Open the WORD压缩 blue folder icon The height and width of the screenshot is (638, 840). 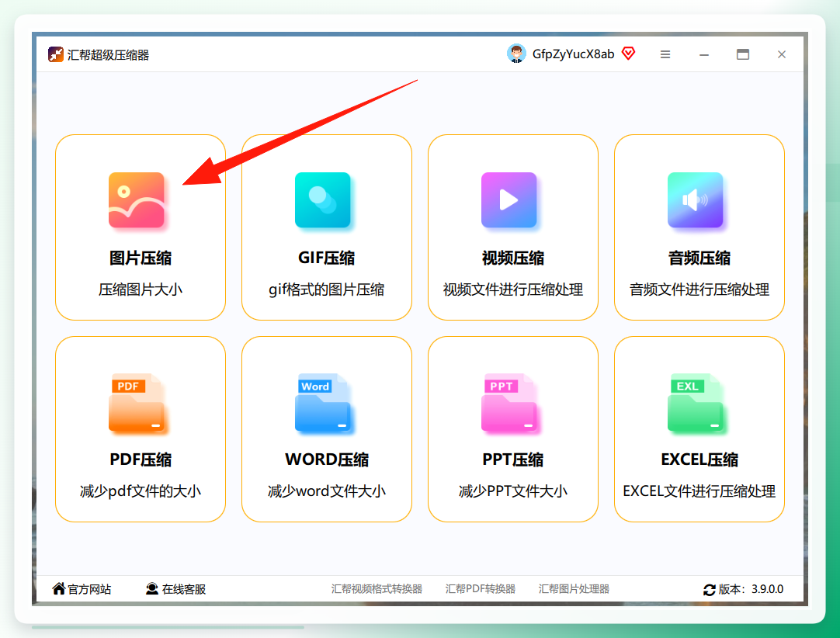[322, 402]
